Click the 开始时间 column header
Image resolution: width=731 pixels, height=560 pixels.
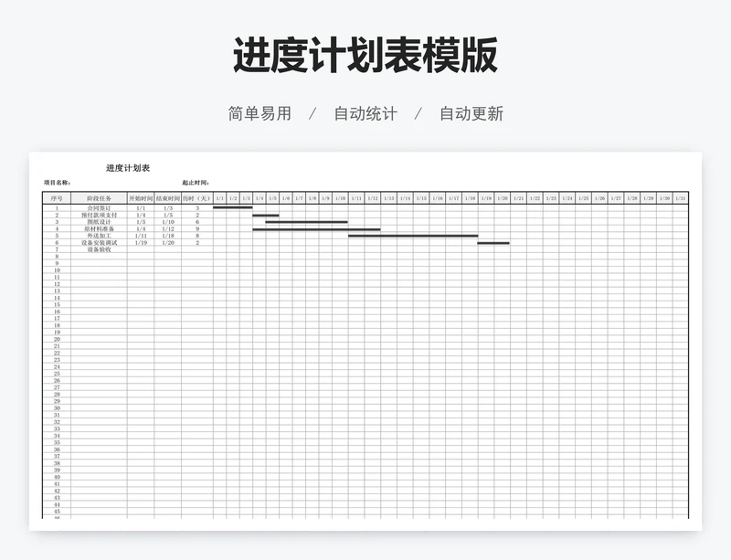141,198
